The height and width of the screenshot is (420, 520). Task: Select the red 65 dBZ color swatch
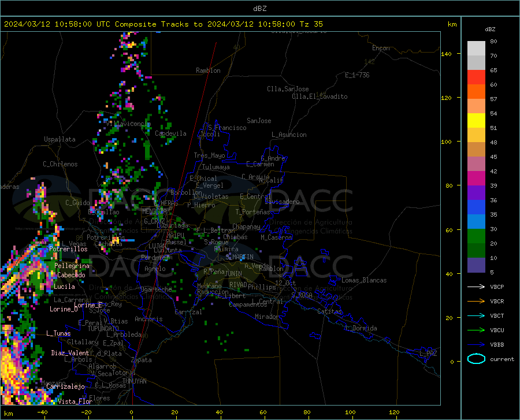coord(476,77)
